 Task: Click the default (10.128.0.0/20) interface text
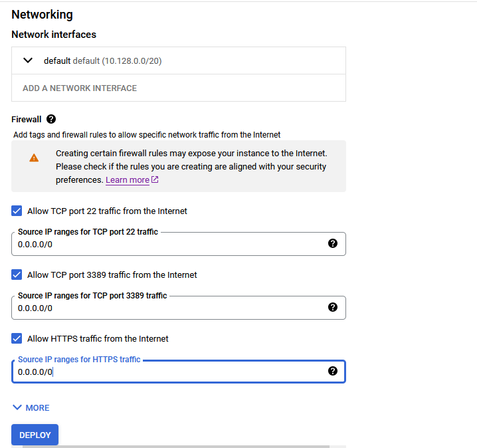point(103,61)
